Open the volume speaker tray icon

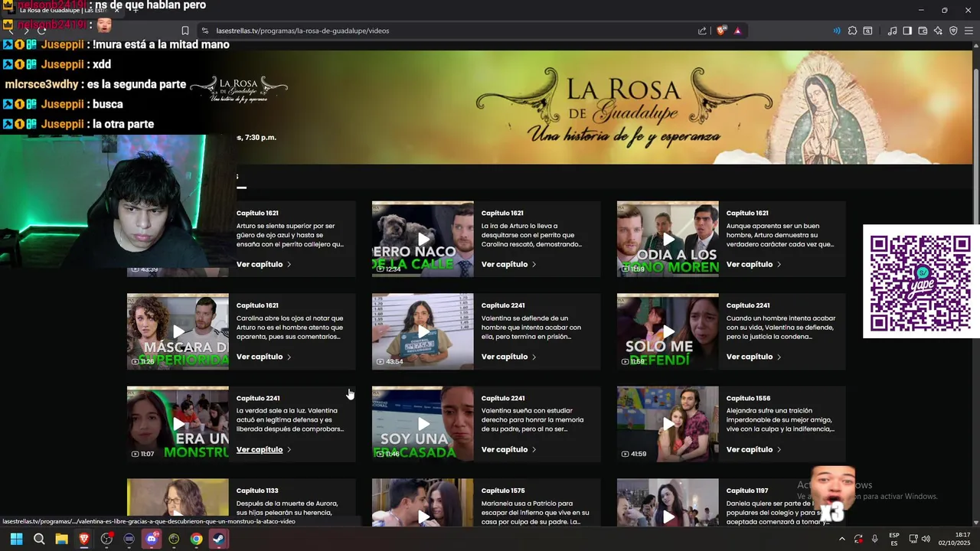(x=926, y=539)
